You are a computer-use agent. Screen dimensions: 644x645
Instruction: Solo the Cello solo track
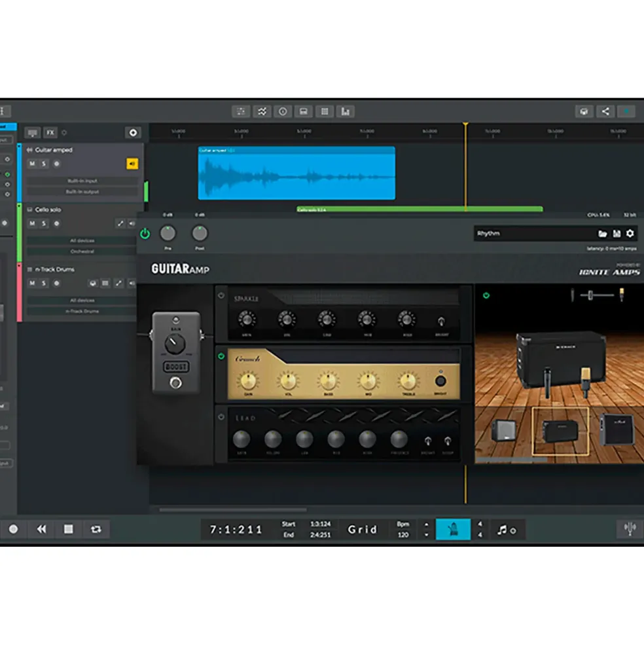pos(44,223)
